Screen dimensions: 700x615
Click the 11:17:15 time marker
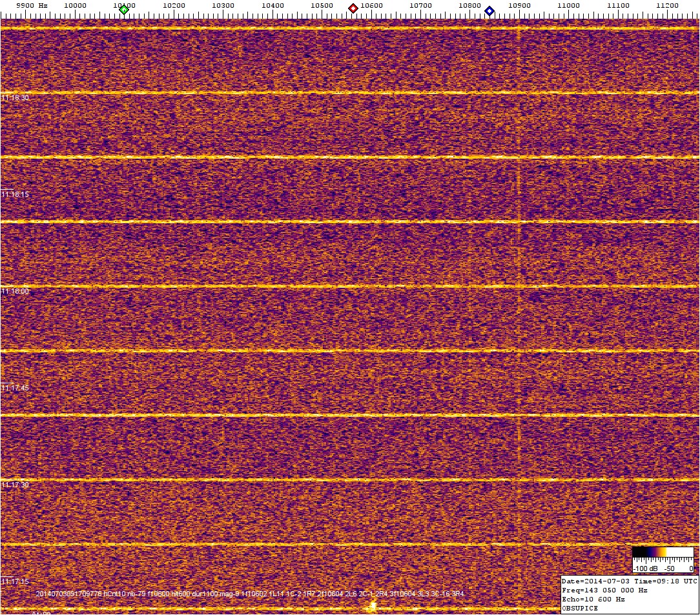tap(15, 581)
